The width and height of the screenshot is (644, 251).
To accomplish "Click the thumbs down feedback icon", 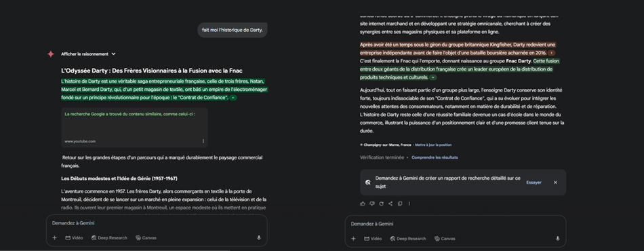I will coord(371,204).
